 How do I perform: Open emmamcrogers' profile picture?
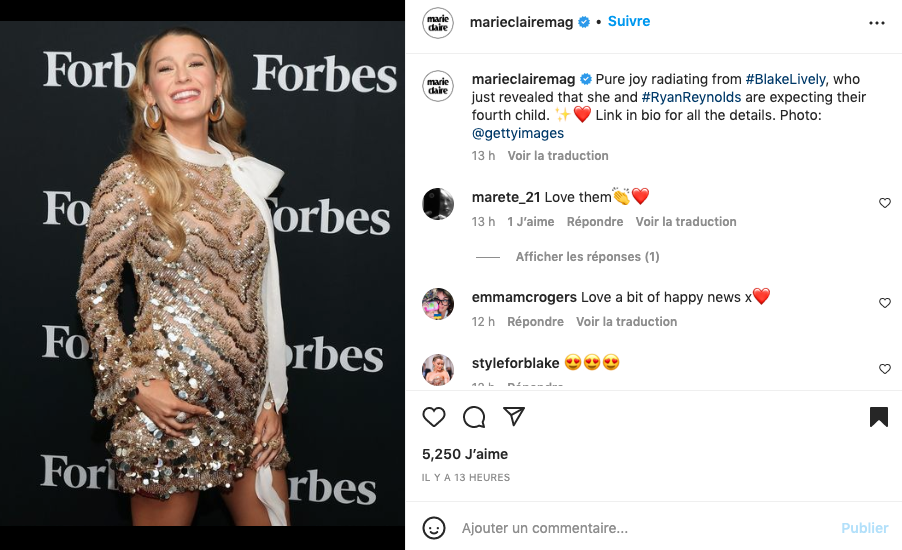pyautogui.click(x=438, y=303)
